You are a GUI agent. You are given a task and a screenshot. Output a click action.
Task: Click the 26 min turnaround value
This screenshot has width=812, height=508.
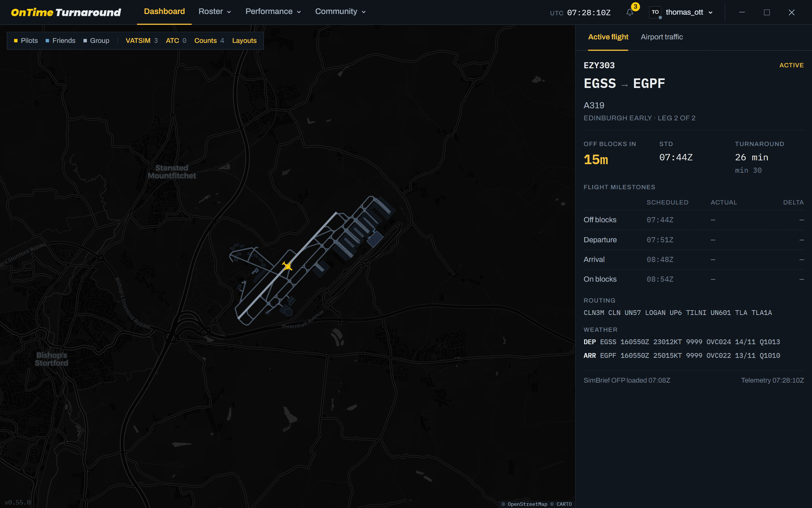click(x=752, y=157)
